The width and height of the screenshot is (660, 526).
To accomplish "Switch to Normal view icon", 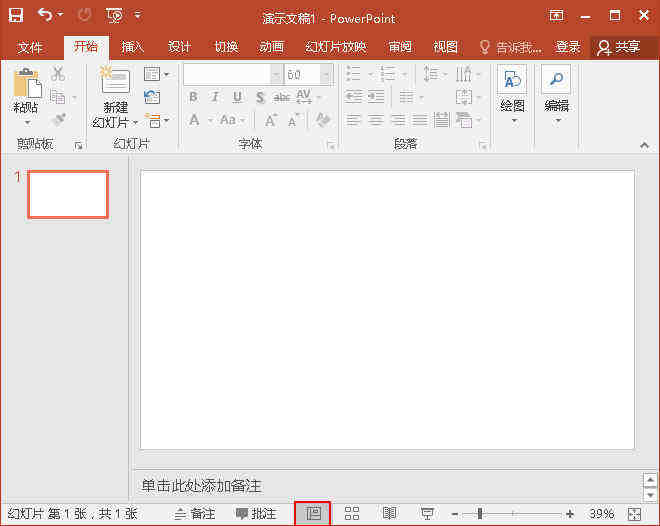I will 313,513.
